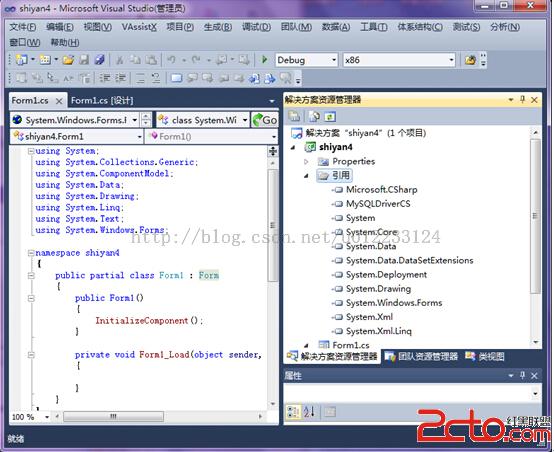Image resolution: width=554 pixels, height=452 pixels.
Task: Open the System.Windows.Forms context dropdown
Action: 135,120
